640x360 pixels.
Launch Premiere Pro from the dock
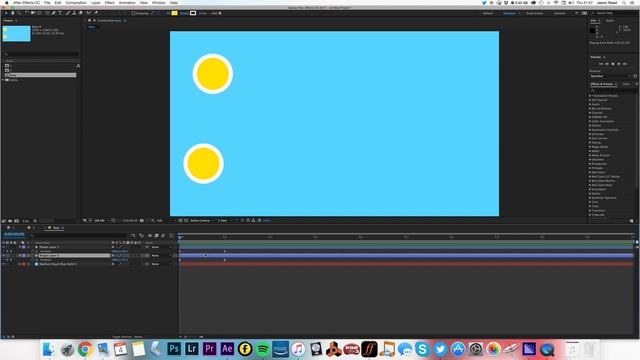pos(209,349)
